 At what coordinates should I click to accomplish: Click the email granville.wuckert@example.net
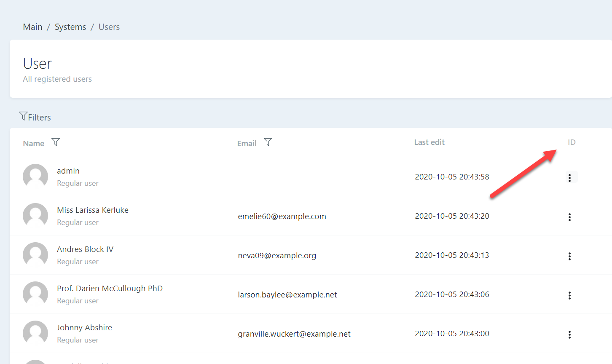point(294,334)
